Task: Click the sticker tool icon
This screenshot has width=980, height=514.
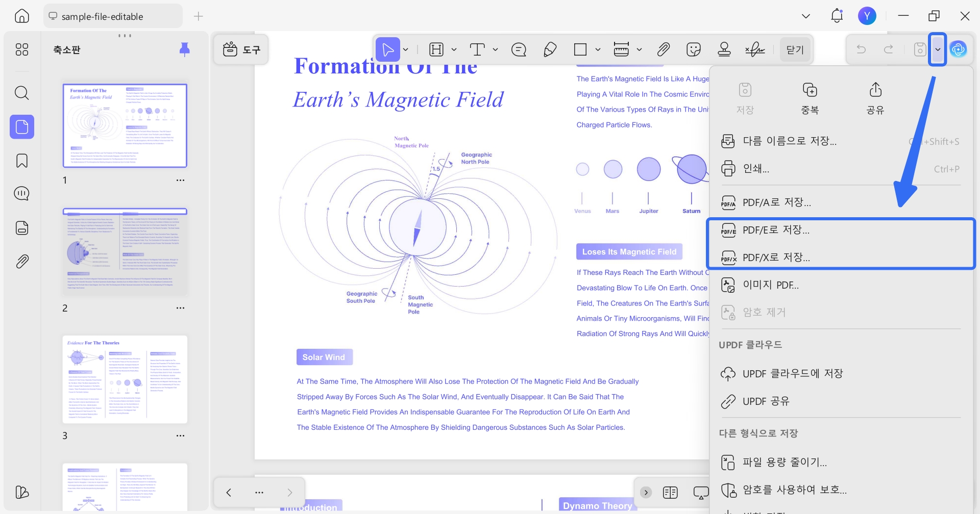Action: coord(694,49)
